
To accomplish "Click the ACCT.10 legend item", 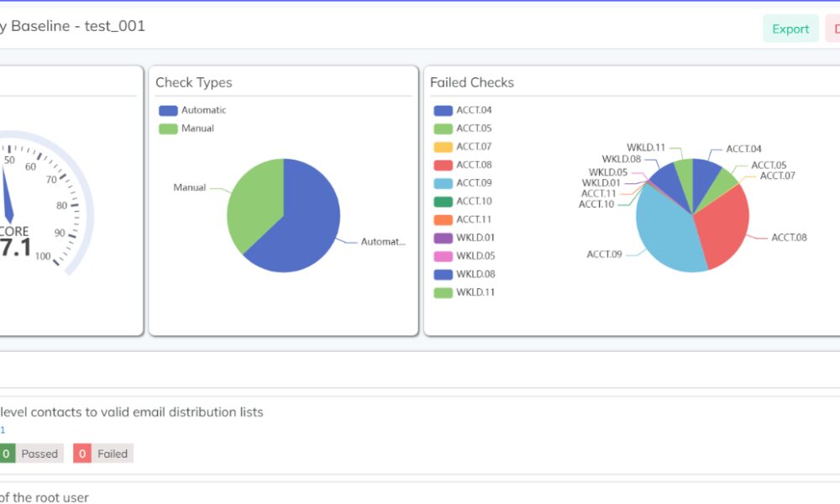I will [x=462, y=202].
